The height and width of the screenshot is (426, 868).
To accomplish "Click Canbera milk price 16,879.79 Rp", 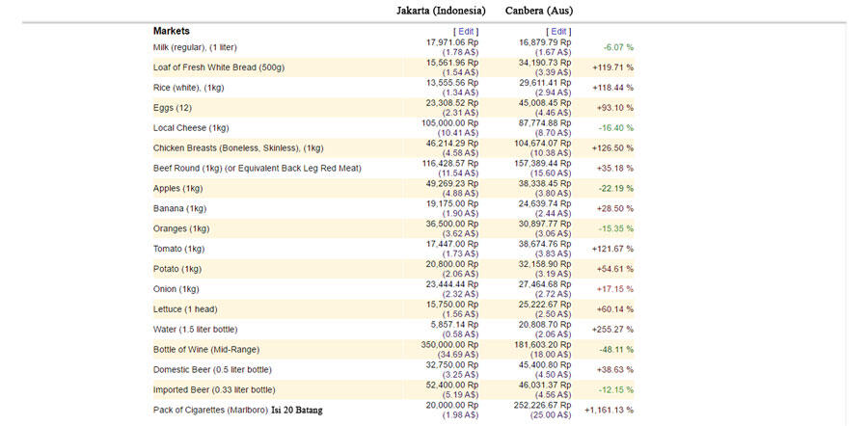I will [545, 42].
